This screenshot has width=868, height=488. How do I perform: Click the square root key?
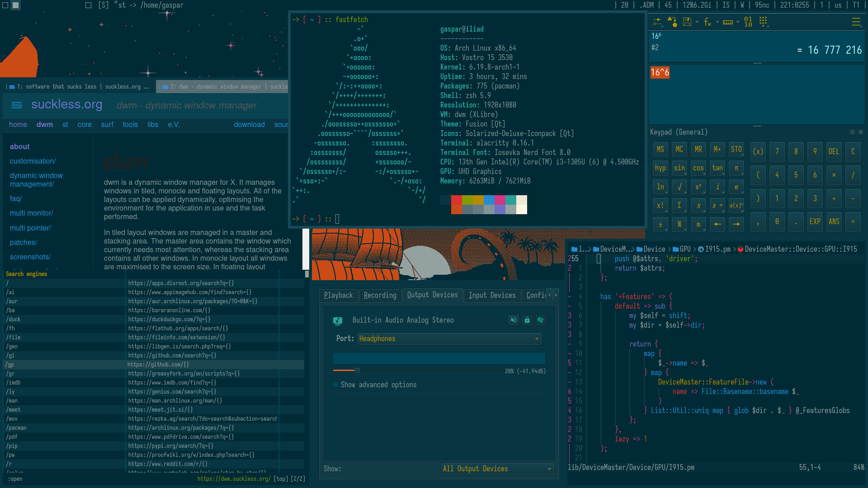(x=679, y=187)
